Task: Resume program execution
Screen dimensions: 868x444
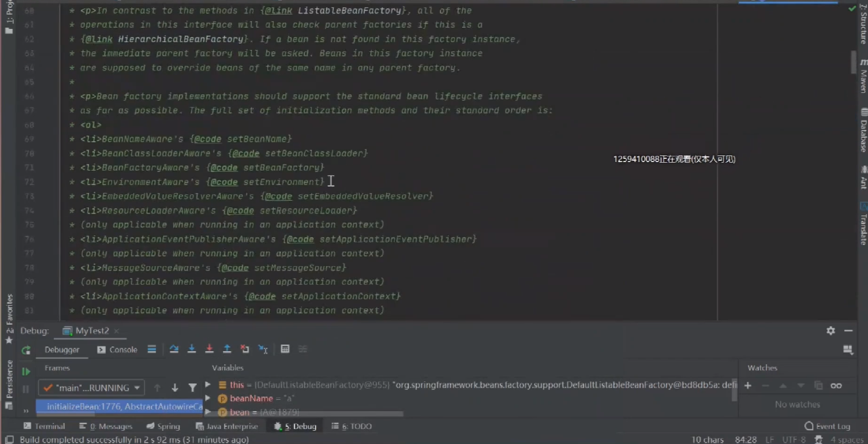Action: pos(26,371)
